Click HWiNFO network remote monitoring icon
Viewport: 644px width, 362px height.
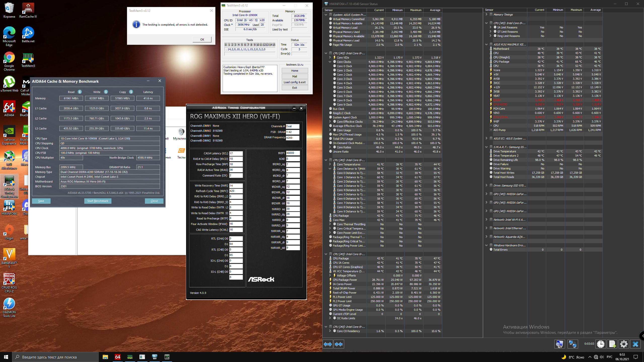(573, 344)
